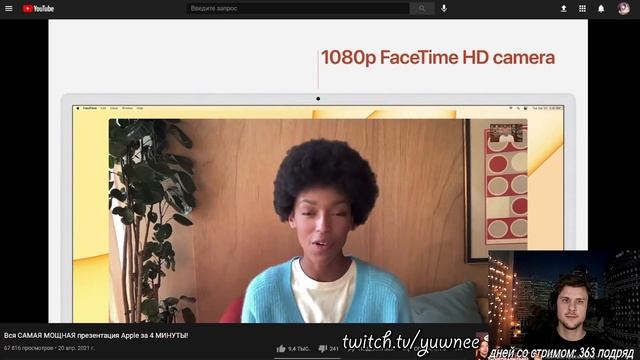Open the upload video icon
The image size is (640, 360).
[563, 9]
